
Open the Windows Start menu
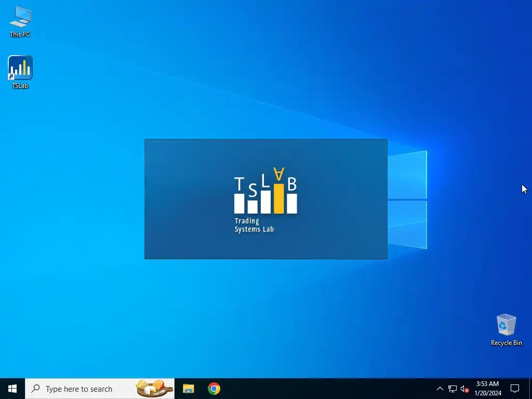click(x=12, y=389)
